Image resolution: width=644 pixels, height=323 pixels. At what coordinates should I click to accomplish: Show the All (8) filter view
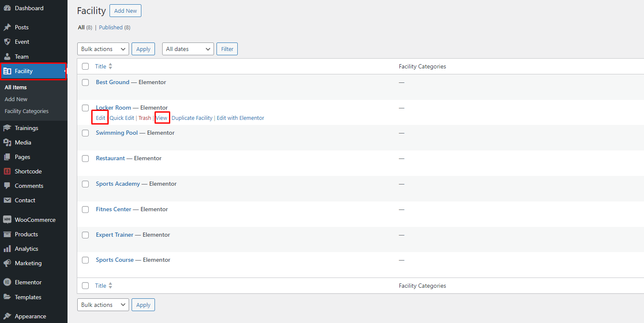coord(85,27)
